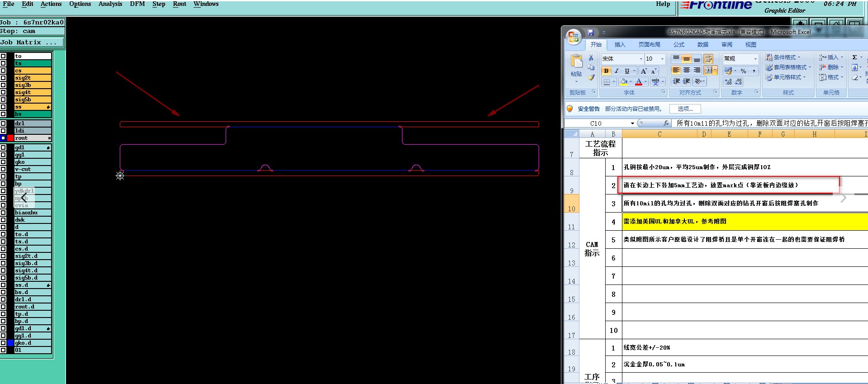Increase indent in alignment group
Image resolution: width=868 pixels, height=384 pixels.
click(x=687, y=81)
